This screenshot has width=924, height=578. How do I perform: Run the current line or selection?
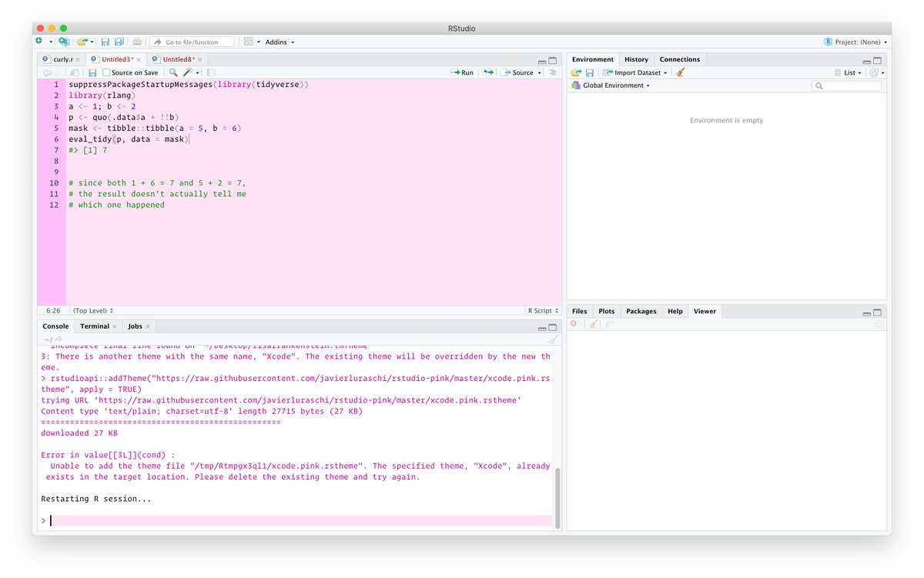coord(462,72)
